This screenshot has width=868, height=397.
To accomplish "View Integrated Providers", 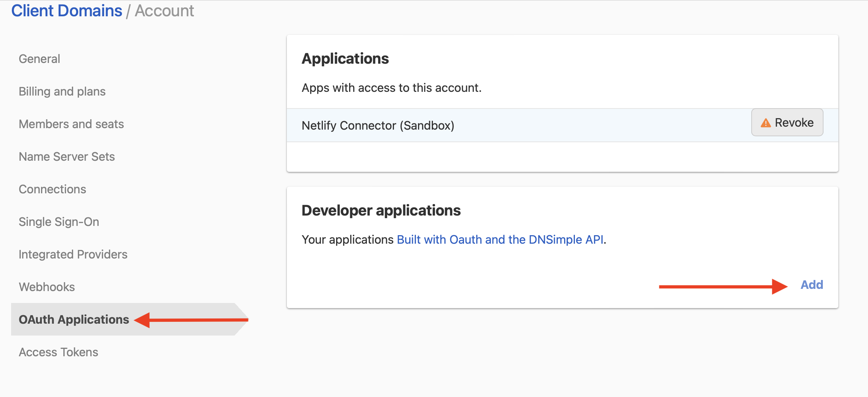I will pyautogui.click(x=73, y=254).
